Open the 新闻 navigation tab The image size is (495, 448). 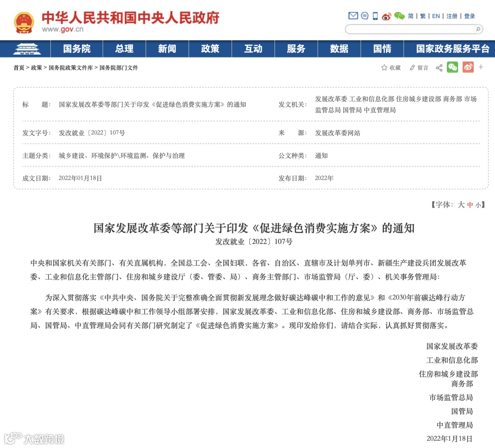(x=167, y=49)
